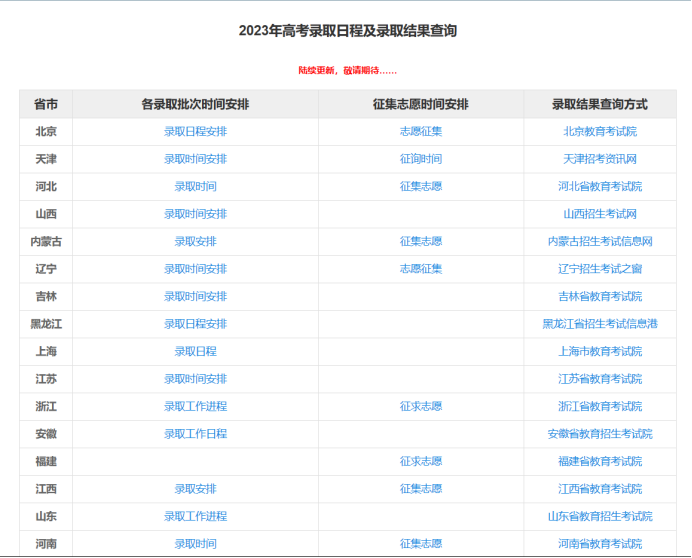Click the 征集志愿时间安排 column header

[x=421, y=104]
